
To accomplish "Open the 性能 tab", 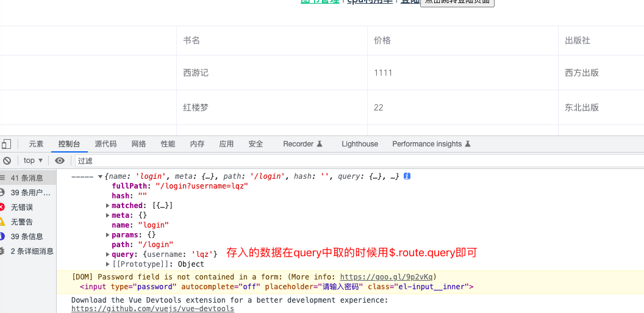I will 168,144.
